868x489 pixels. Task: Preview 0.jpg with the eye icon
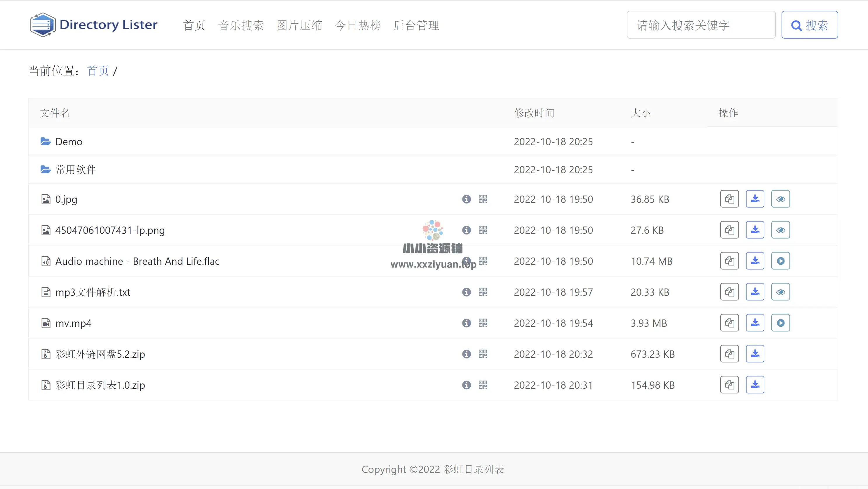pos(780,199)
